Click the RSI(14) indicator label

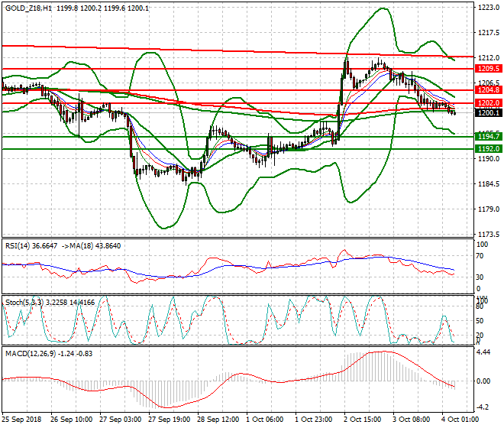pyautogui.click(x=21, y=245)
